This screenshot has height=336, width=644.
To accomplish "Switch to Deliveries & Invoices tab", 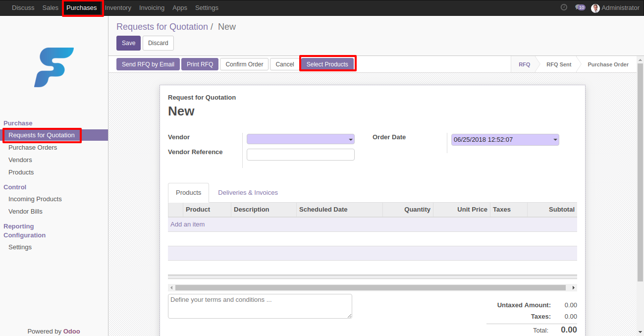I will [x=248, y=193].
